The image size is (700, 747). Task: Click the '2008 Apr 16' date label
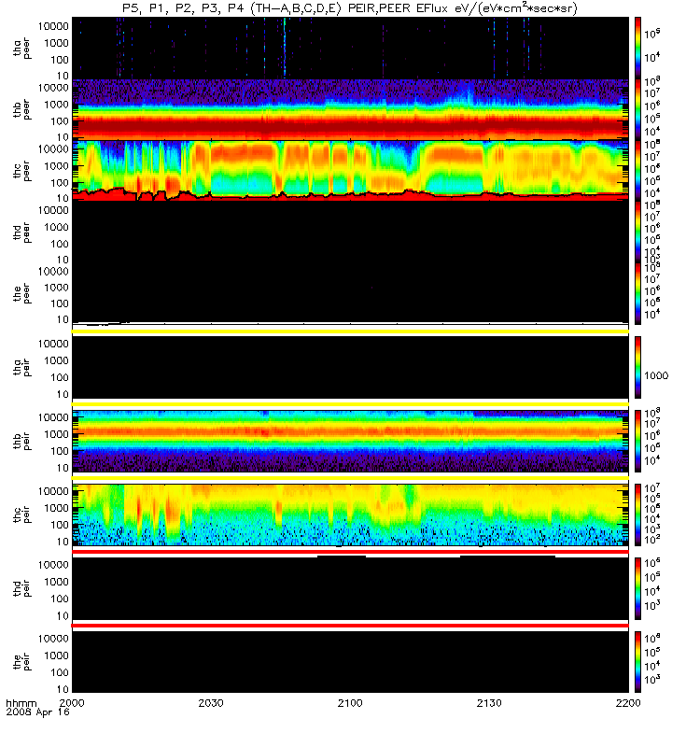[x=37, y=712]
